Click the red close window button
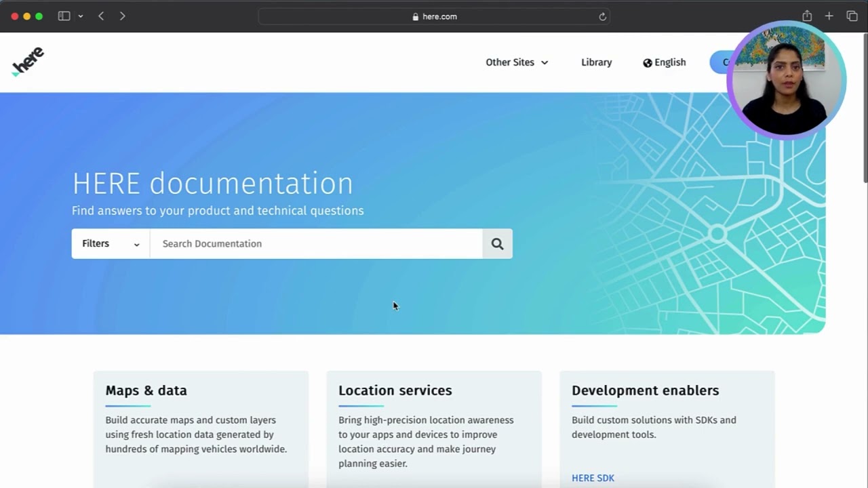The image size is (868, 488). tap(15, 16)
